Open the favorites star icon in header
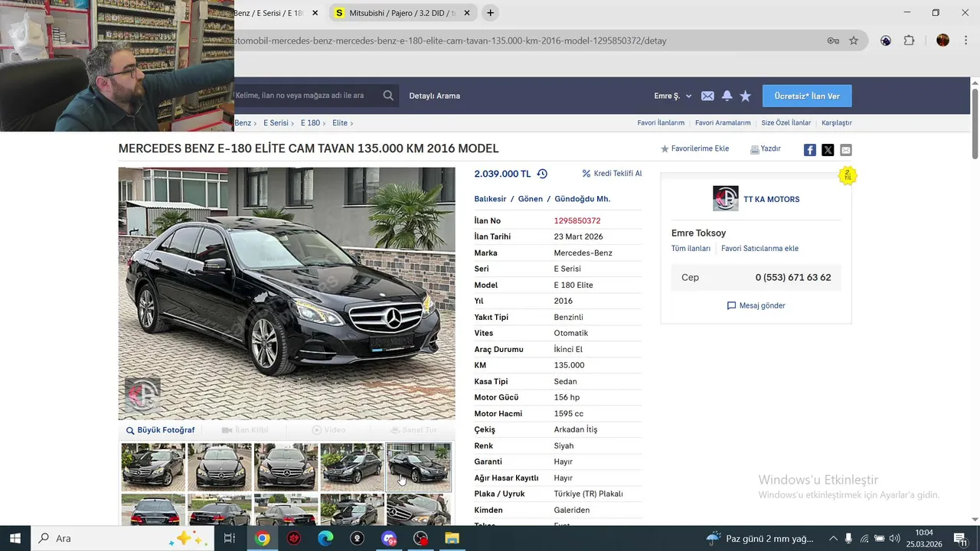Image resolution: width=980 pixels, height=551 pixels. tap(746, 96)
